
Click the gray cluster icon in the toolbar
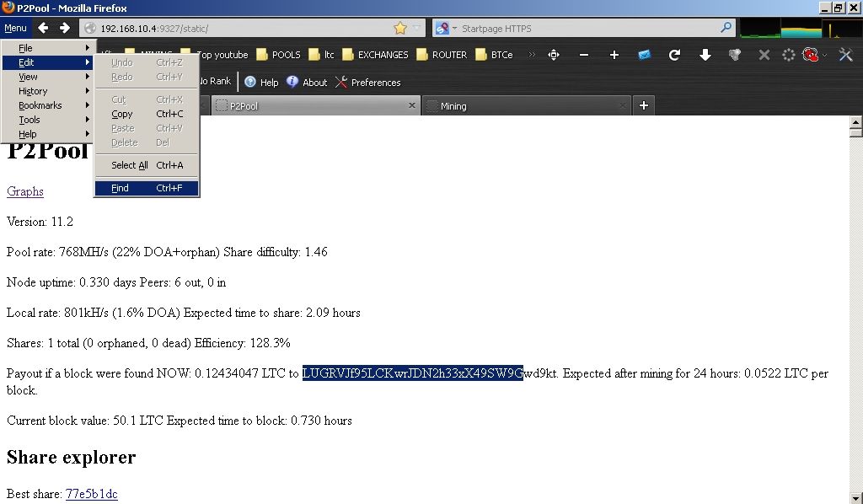point(735,55)
